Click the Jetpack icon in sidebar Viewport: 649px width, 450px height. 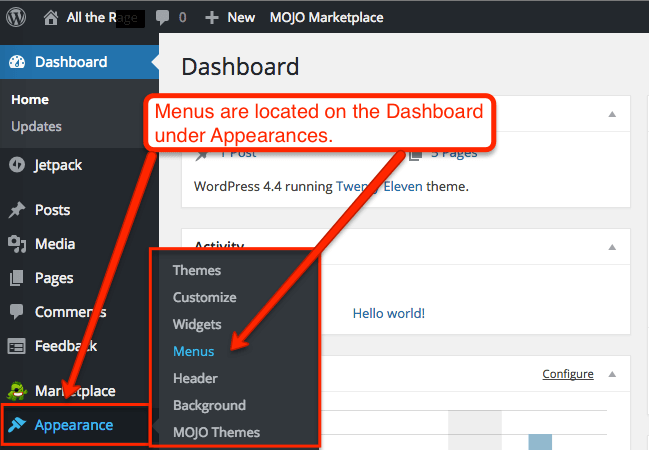17,165
